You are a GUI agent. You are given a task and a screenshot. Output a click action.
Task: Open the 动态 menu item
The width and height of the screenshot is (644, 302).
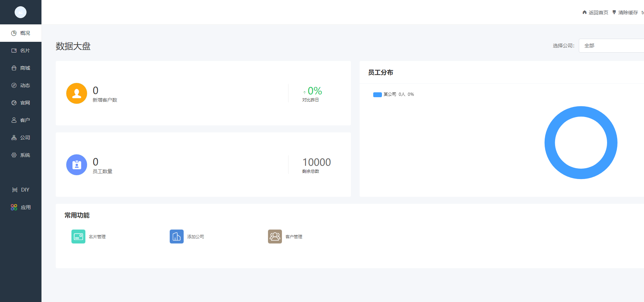click(21, 85)
